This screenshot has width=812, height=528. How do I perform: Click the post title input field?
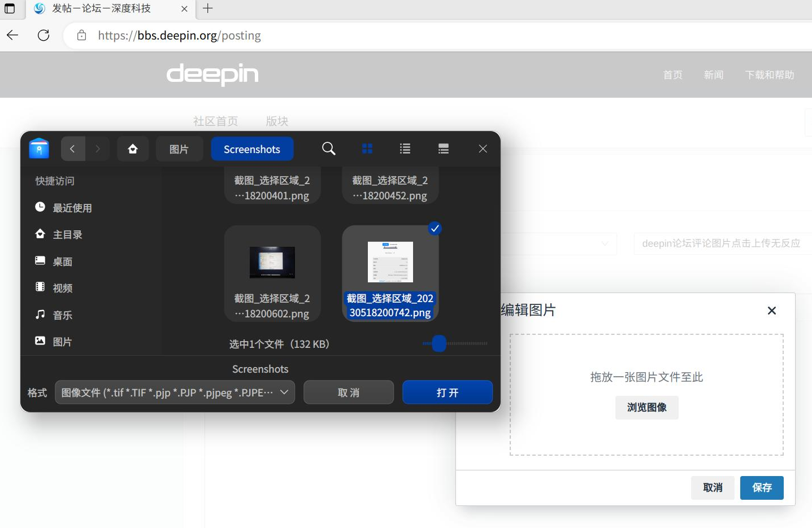723,243
